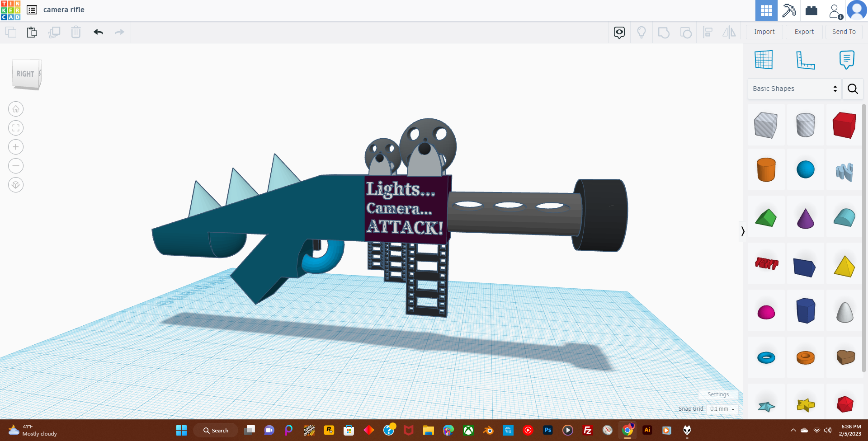Select the striped Cylinder hole shape
This screenshot has height=441, width=868.
tap(805, 125)
